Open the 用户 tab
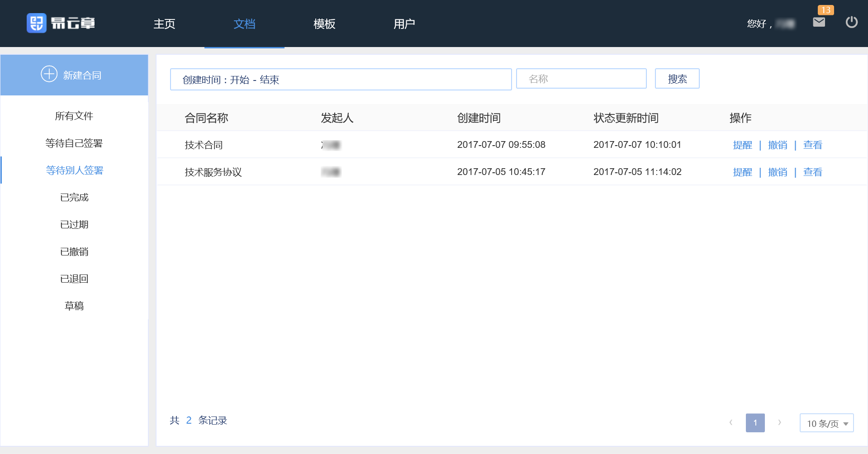 pyautogui.click(x=404, y=24)
